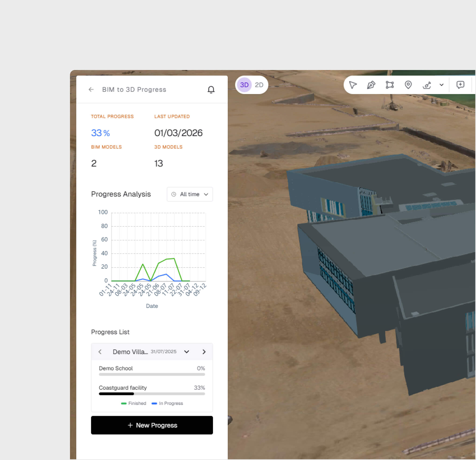The height and width of the screenshot is (460, 476).
Task: Toggle the Finished series legend
Action: (x=133, y=404)
